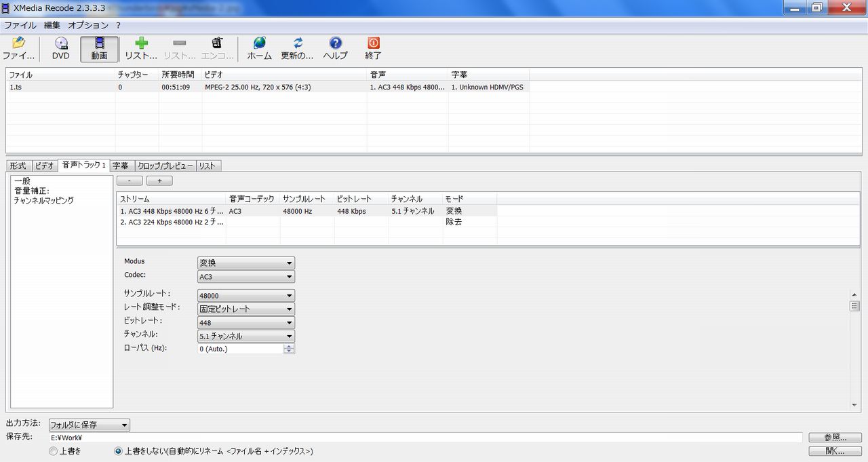Click the ストリーム column header
Screen dimensions: 868x462
click(x=171, y=199)
